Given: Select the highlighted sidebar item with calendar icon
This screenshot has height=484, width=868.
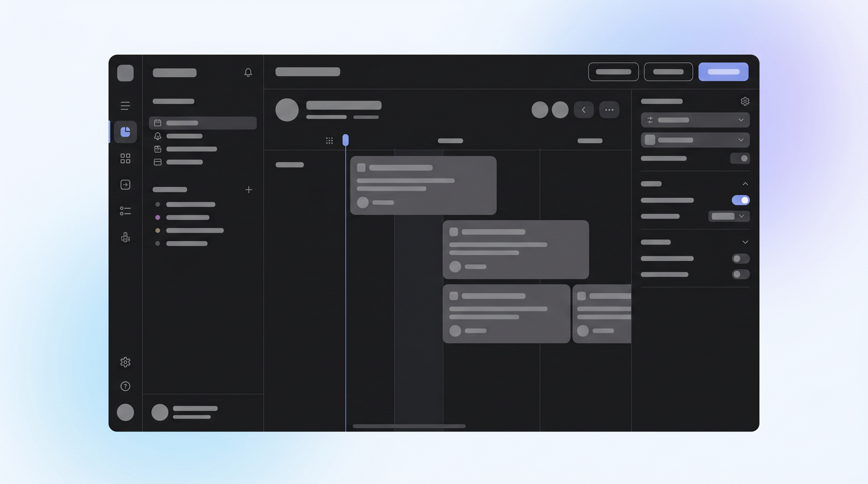Looking at the screenshot, I should click(203, 123).
